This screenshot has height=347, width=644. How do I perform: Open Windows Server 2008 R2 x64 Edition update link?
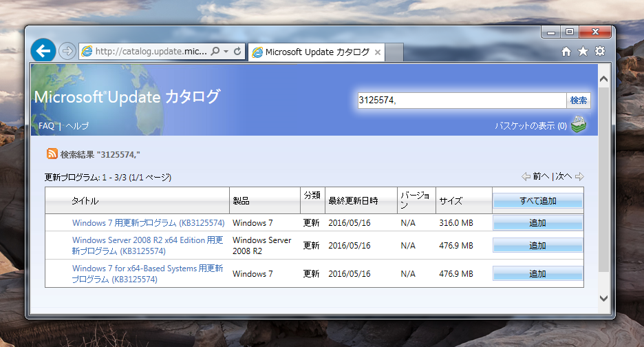147,246
